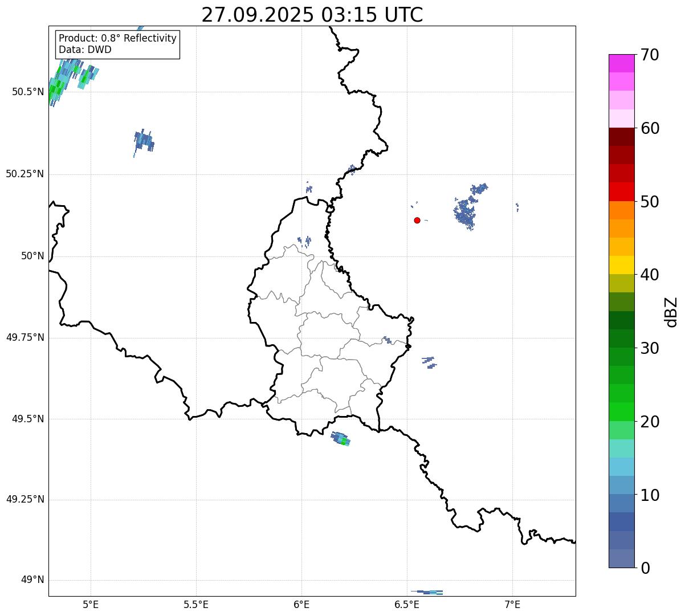Select the palest pink colorbar swatch just above the 60 tick
The height and width of the screenshot is (616, 685).
621,119
